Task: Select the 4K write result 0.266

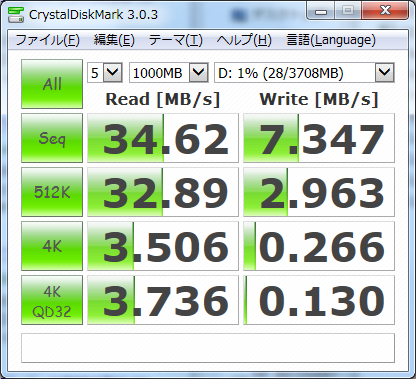Action: [319, 246]
